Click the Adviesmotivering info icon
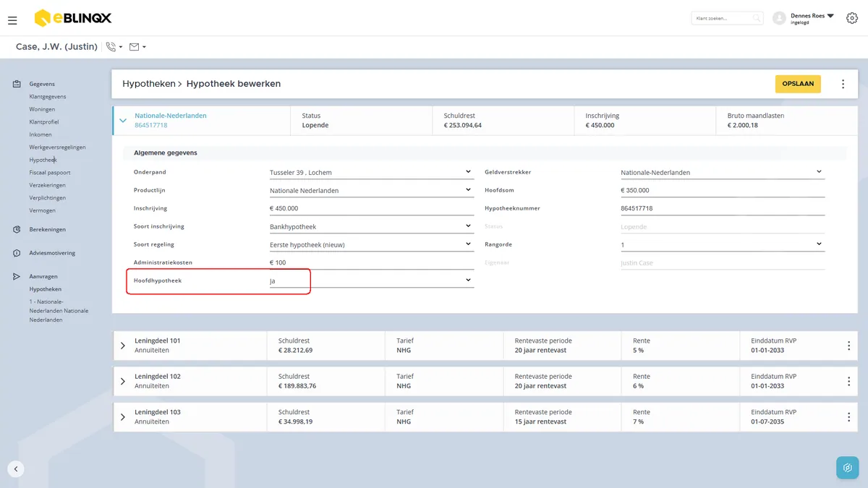868x488 pixels. pos(17,253)
